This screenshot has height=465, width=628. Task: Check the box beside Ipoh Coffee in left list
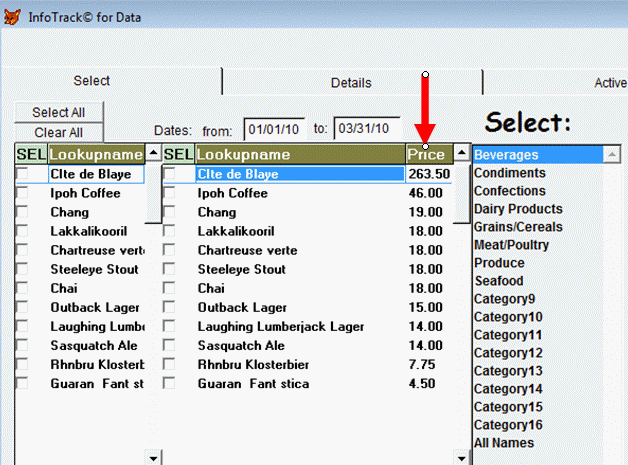coord(24,193)
